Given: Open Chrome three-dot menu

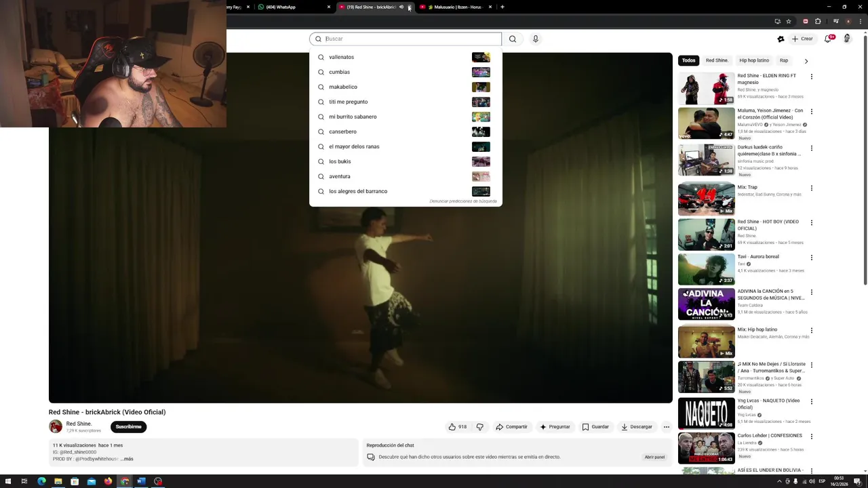Looking at the screenshot, I should (x=860, y=21).
